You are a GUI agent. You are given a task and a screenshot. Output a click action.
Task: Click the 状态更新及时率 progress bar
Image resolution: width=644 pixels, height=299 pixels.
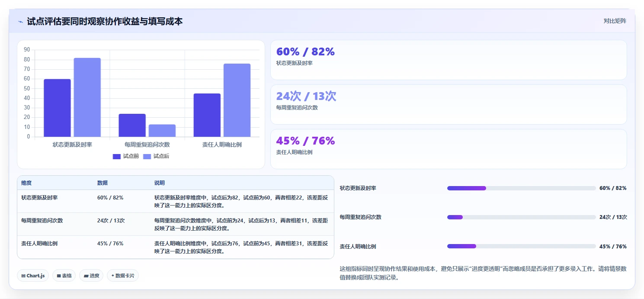pos(522,188)
